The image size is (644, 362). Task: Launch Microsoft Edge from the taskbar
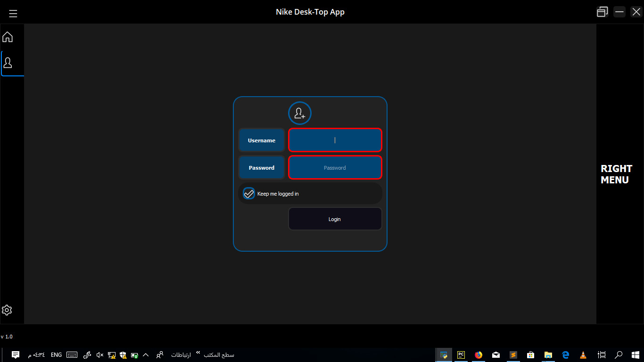[x=565, y=355]
